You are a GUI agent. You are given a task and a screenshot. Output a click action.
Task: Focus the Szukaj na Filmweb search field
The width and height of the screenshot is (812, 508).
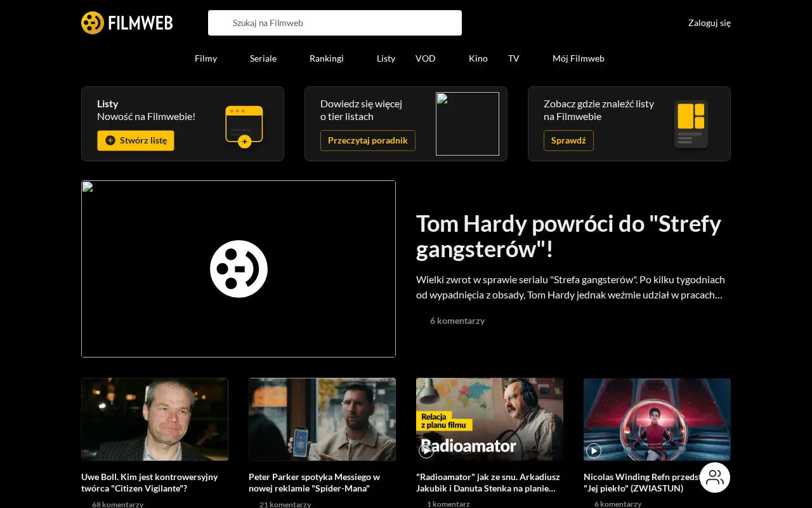point(335,23)
